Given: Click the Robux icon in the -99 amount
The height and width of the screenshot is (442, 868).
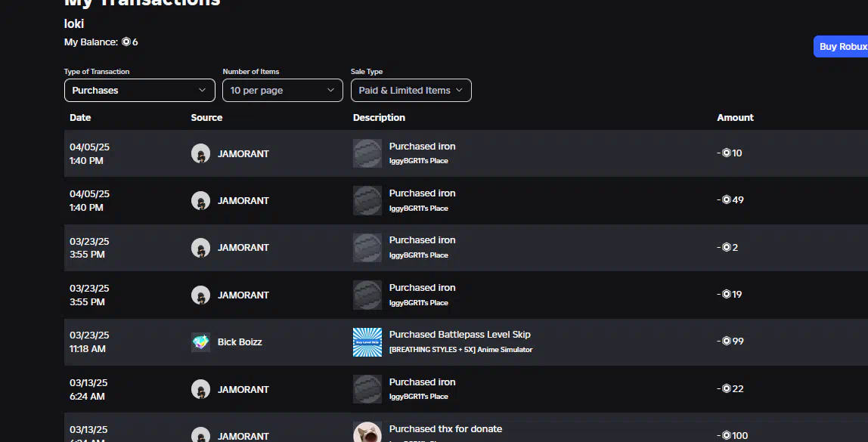Looking at the screenshot, I should 727,342.
